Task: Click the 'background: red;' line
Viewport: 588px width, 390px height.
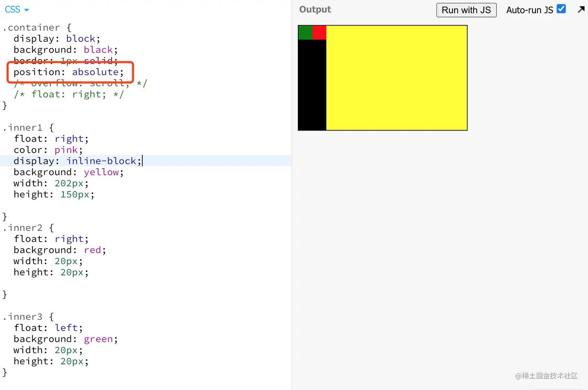Action: pyautogui.click(x=60, y=250)
